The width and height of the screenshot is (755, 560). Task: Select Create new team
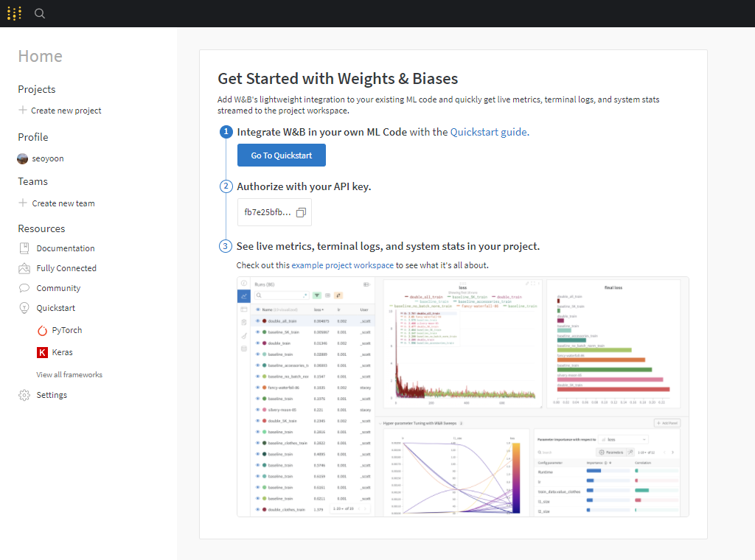[x=63, y=203]
